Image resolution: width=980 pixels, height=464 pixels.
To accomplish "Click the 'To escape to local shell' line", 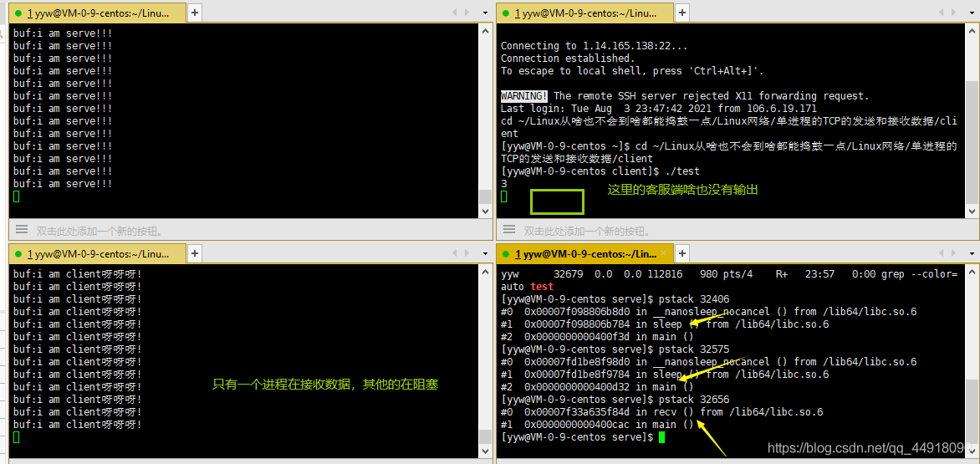I will point(632,70).
